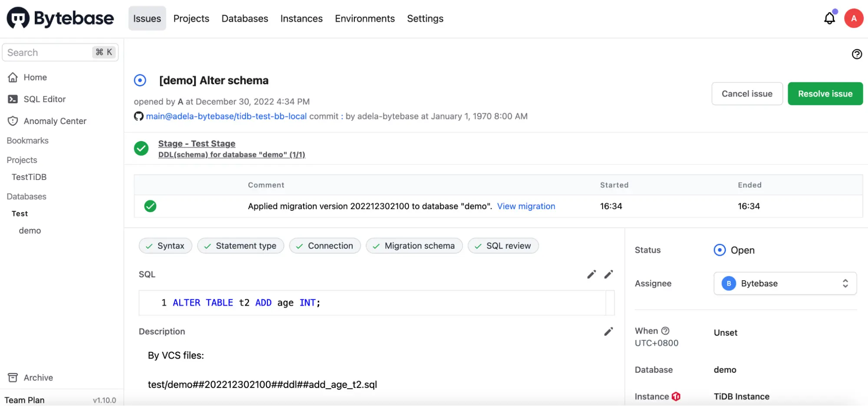
Task: Expand the Test database group
Action: click(19, 213)
